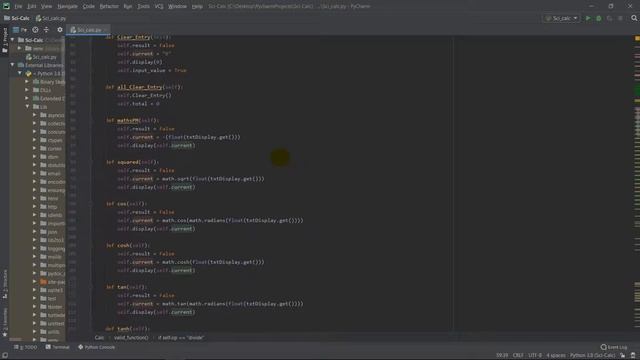Click the "def cosh(self):" line

coord(128,245)
